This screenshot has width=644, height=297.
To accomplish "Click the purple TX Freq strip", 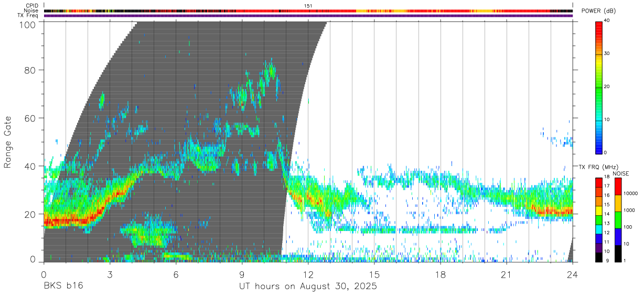I will click(308, 16).
